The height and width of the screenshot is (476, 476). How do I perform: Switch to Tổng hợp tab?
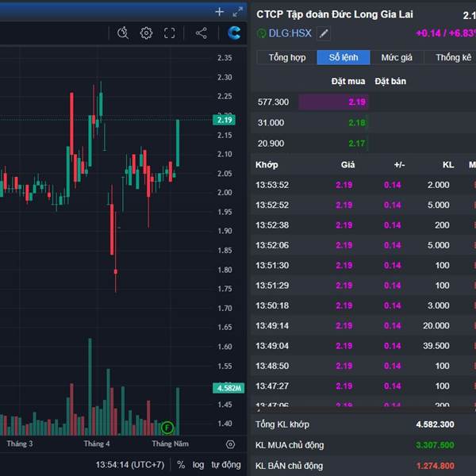(287, 57)
